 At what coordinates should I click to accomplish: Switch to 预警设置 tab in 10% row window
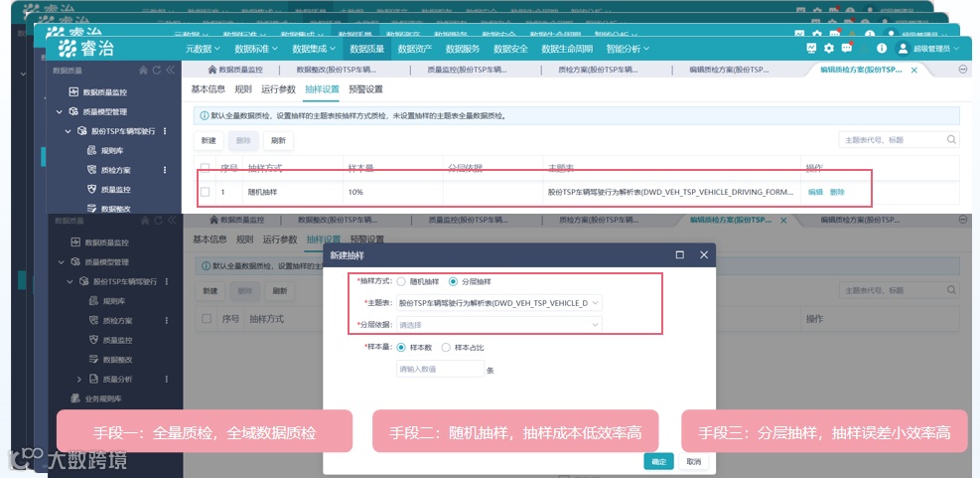click(x=365, y=89)
